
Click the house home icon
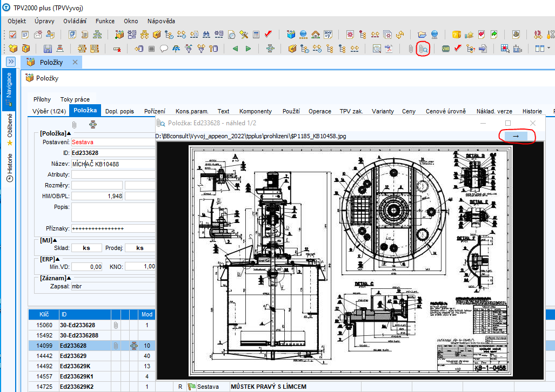pos(316,35)
